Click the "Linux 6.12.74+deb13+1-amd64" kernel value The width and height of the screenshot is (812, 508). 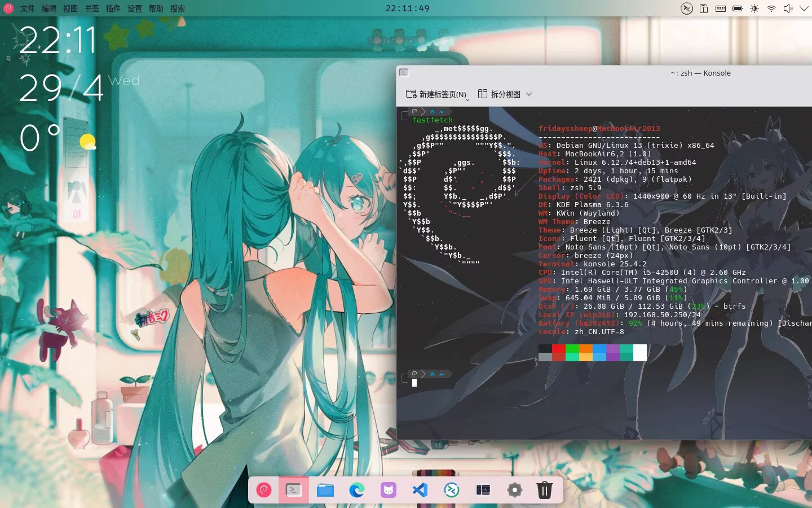[x=636, y=162]
